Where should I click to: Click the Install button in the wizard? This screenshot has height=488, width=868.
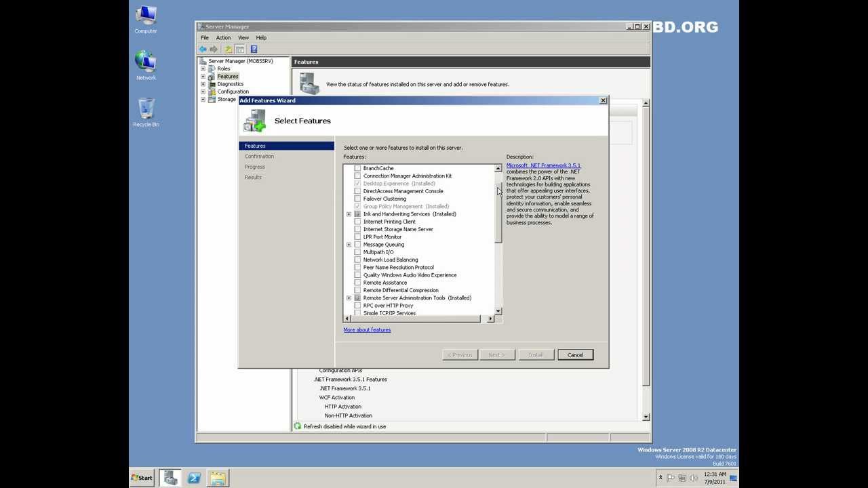coord(536,355)
